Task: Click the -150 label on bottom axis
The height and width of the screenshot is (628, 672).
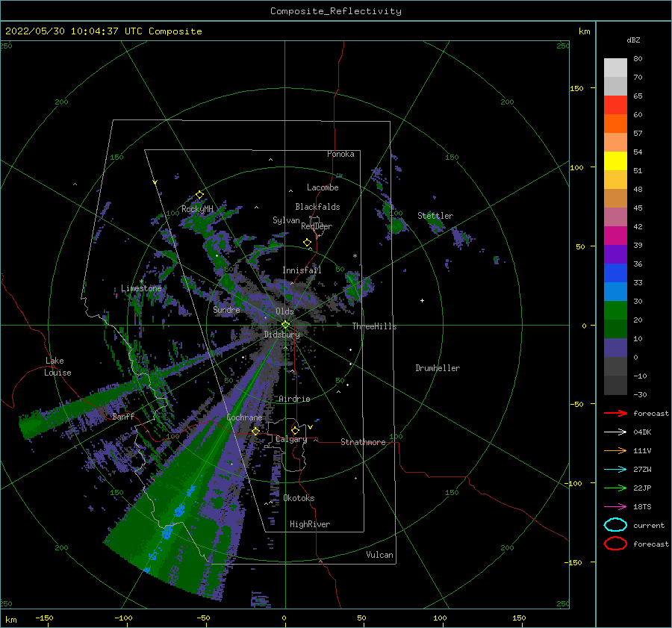Action: [x=44, y=618]
